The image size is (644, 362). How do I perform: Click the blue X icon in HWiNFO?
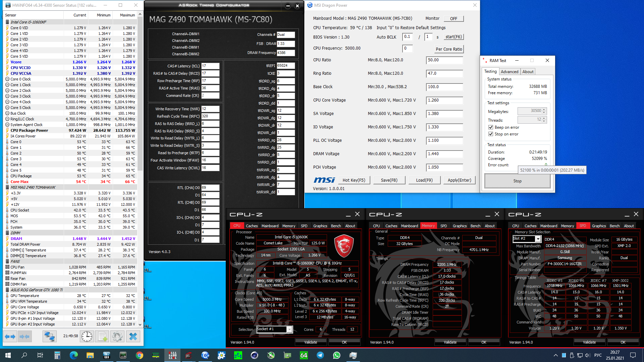[x=133, y=336]
